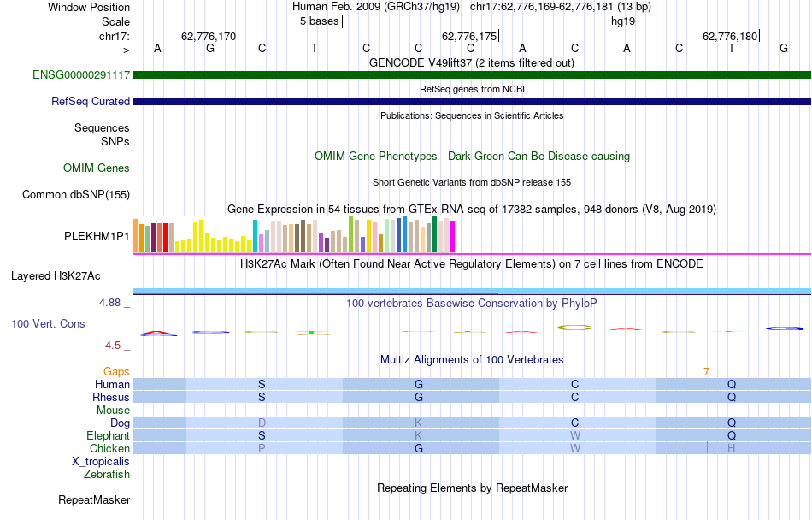Open 'Short Genetic Variants from dbSNP release 155'
Image resolution: width=812 pixels, height=520 pixels.
coord(472,182)
